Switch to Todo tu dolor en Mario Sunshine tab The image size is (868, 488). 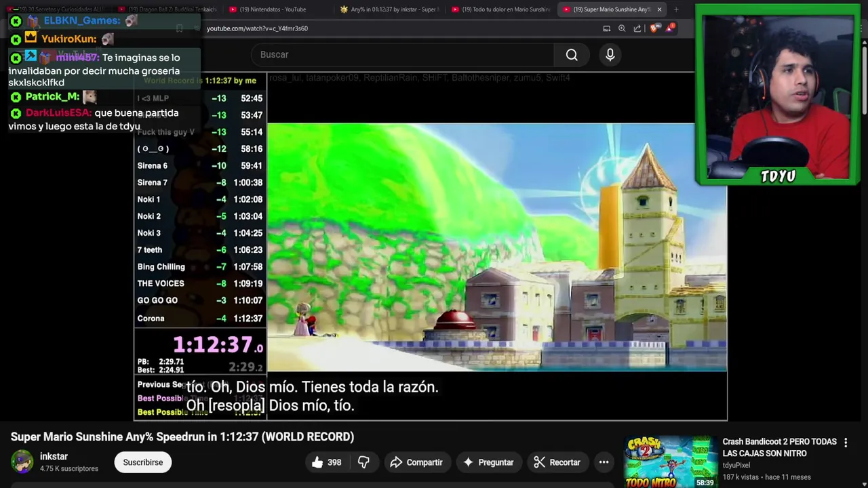point(500,9)
